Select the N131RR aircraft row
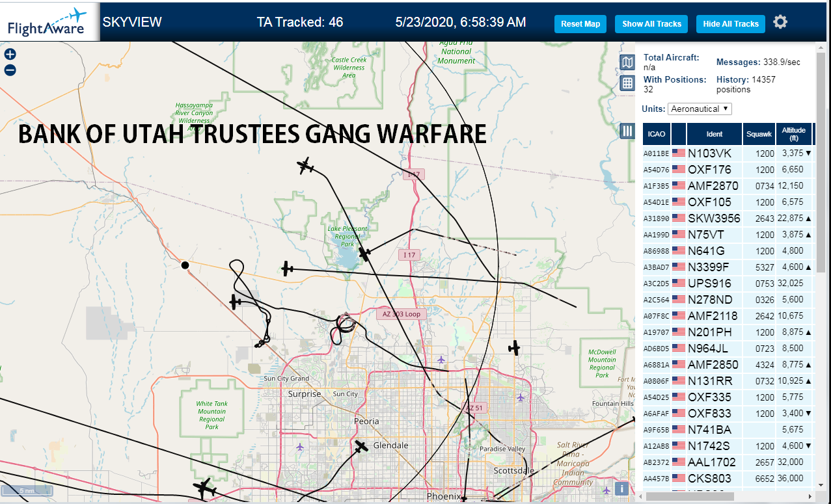The image size is (831, 504). 728,381
